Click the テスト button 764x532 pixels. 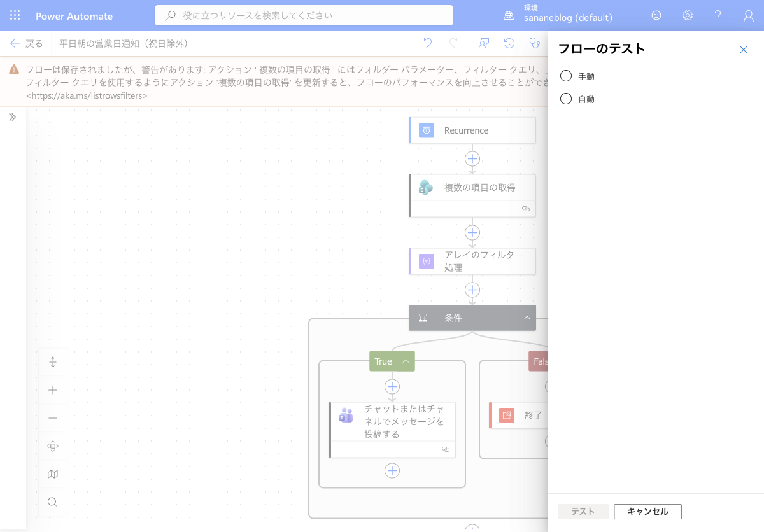point(583,512)
